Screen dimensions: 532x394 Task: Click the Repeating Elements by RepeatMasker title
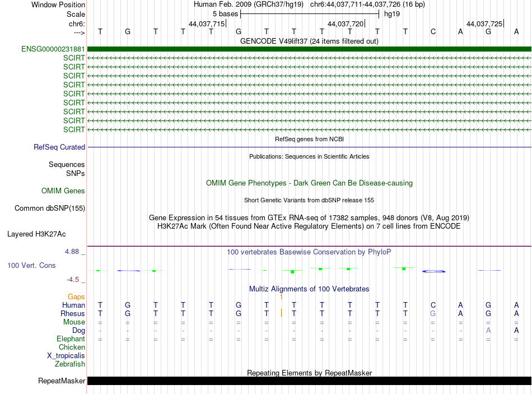(x=309, y=373)
